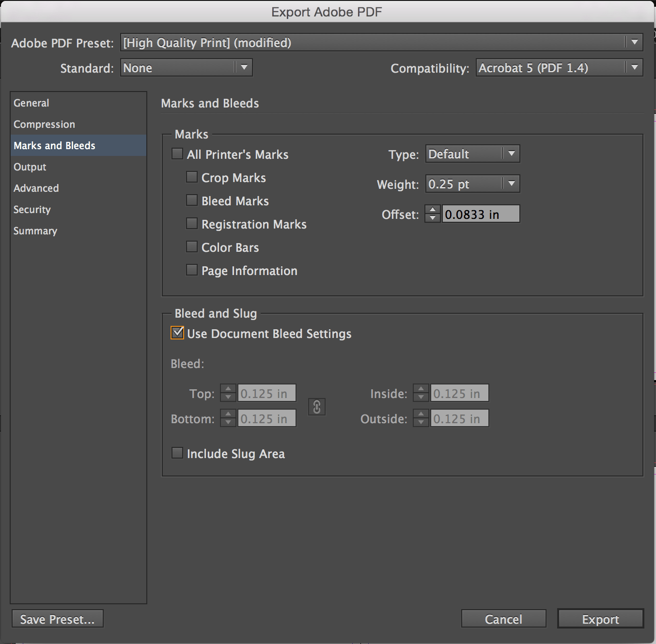Switch to the Compression section
This screenshot has width=656, height=644.
[x=44, y=124]
